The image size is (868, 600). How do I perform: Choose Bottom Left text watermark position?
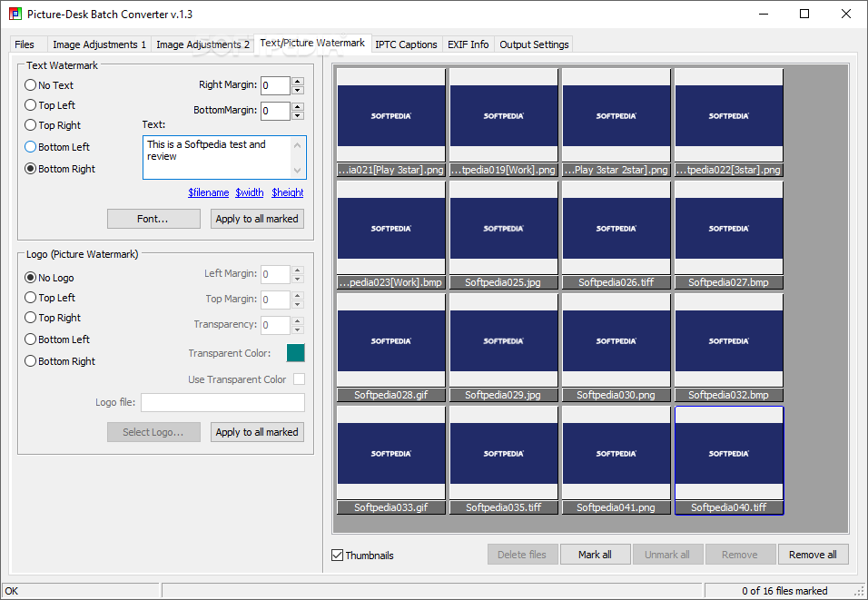pyautogui.click(x=57, y=147)
